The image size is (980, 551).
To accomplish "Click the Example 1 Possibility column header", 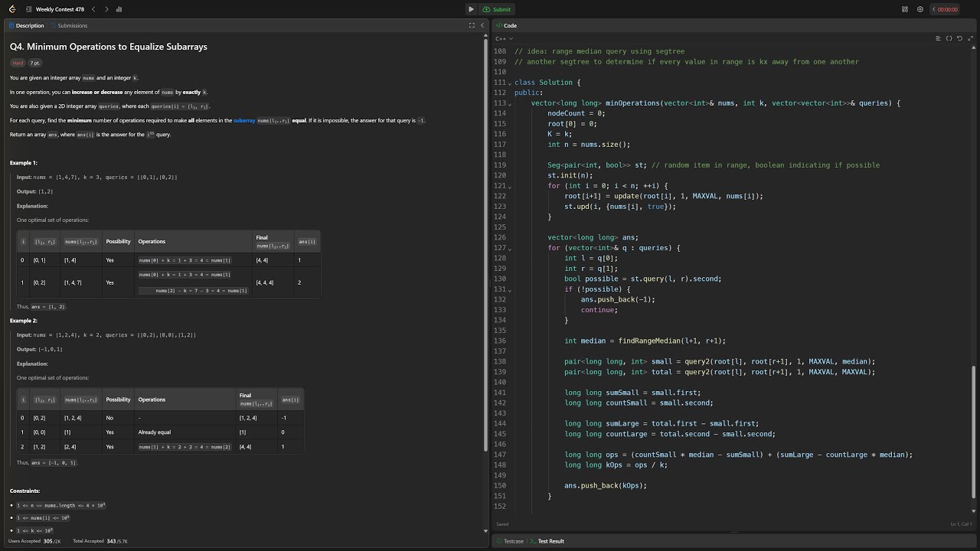I will 118,241.
